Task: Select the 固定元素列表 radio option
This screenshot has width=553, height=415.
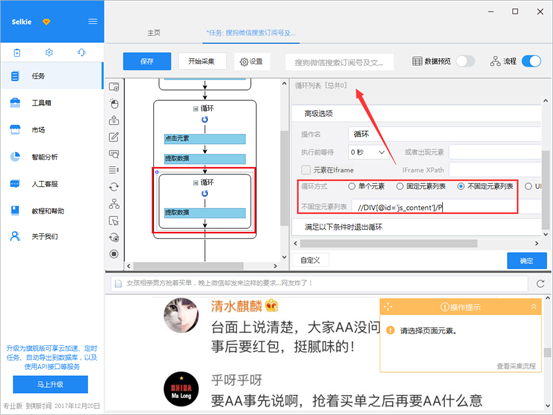Action: point(400,186)
